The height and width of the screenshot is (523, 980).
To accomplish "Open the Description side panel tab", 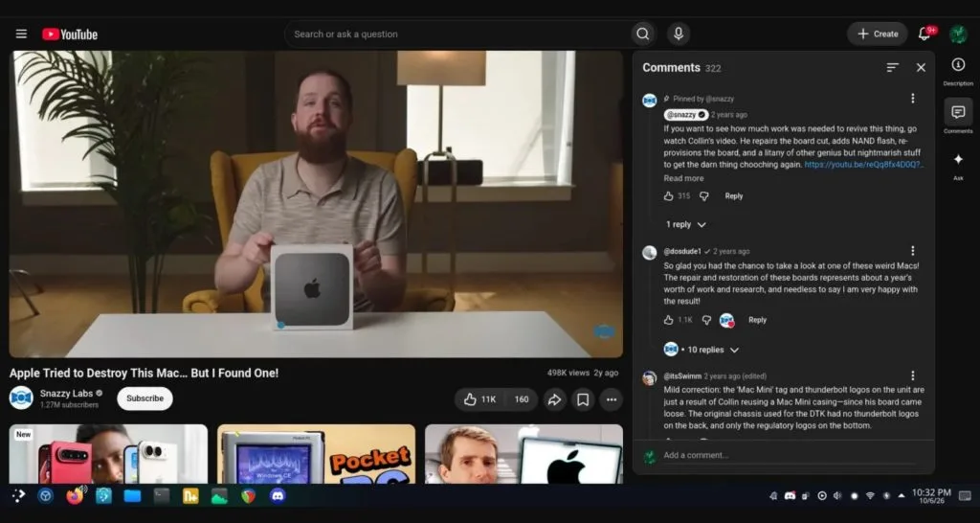I will pos(958,71).
